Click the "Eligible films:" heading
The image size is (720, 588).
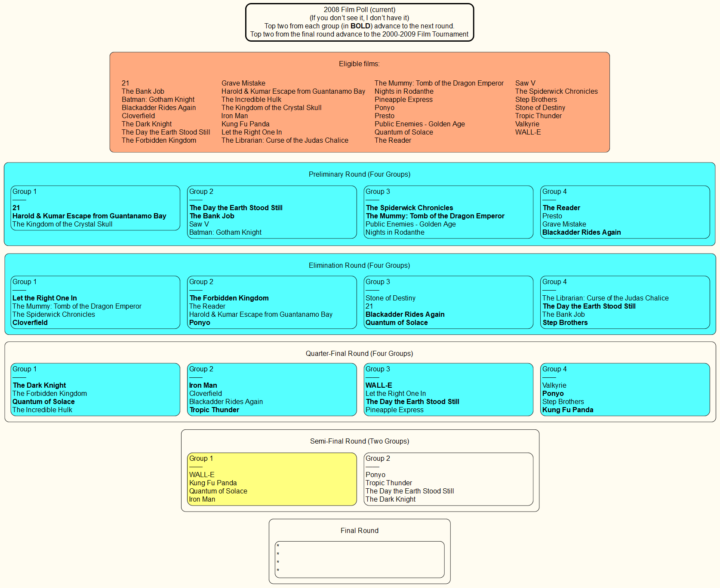[x=359, y=64]
